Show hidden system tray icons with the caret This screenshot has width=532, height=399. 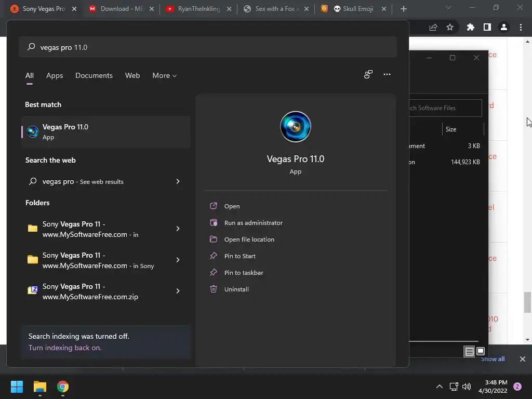[x=440, y=387]
